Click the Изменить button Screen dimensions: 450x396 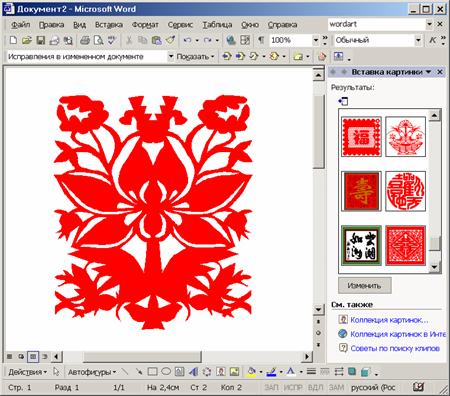[x=365, y=285]
